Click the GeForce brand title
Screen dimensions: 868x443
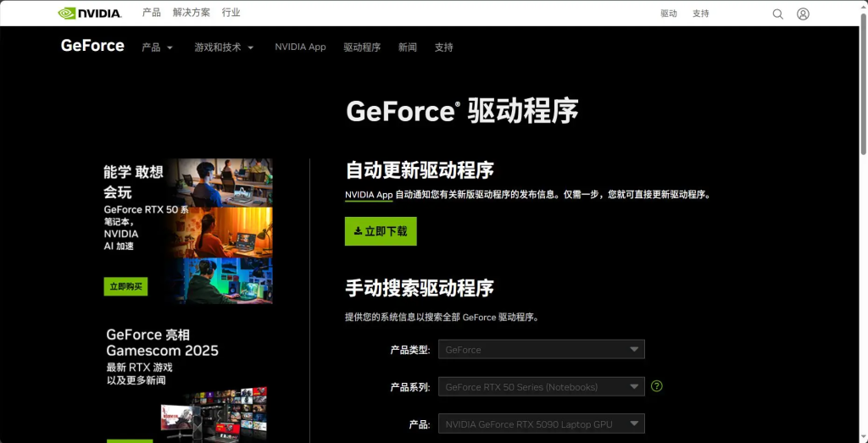pos(92,46)
